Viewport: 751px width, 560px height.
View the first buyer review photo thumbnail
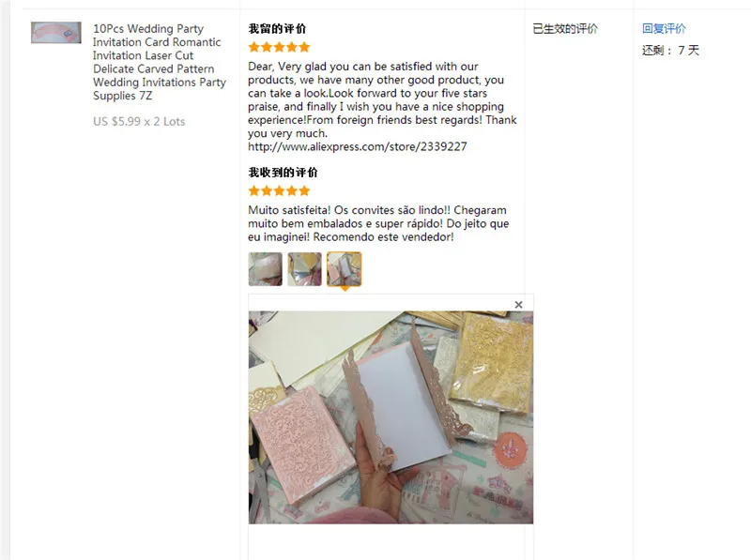(x=266, y=269)
